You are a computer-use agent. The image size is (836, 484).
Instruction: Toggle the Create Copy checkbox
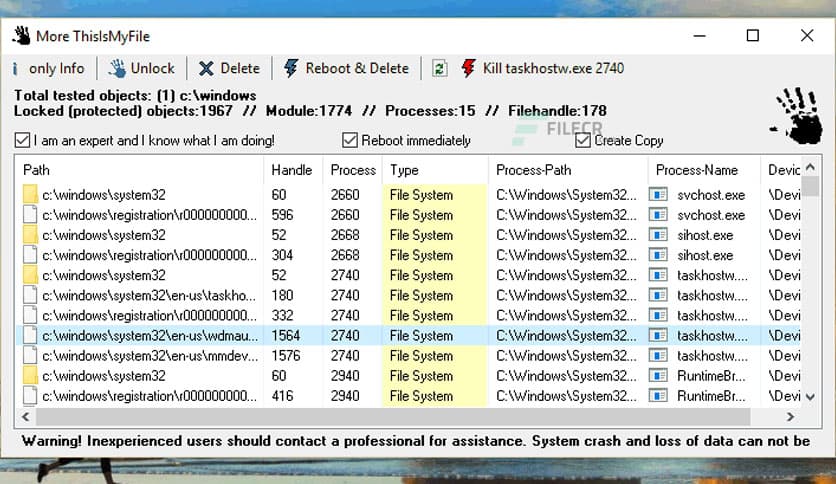click(x=583, y=140)
